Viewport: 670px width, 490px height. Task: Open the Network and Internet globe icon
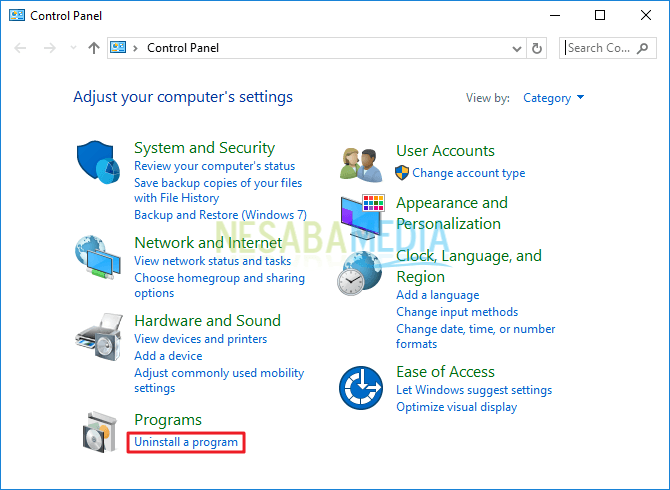pos(98,257)
